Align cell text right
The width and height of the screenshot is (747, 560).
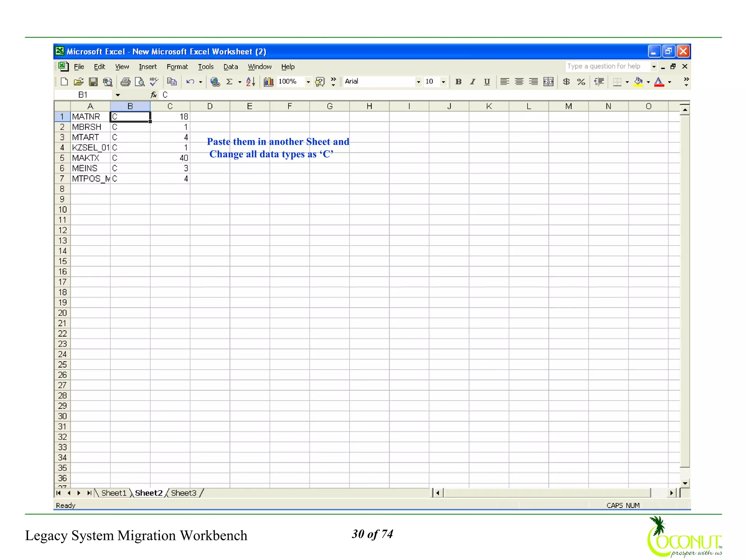pos(534,82)
